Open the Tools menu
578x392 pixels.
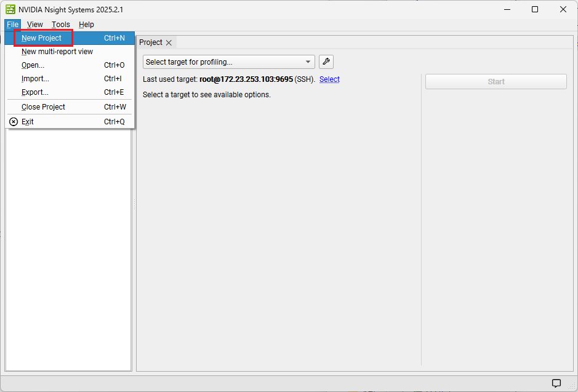coord(61,25)
